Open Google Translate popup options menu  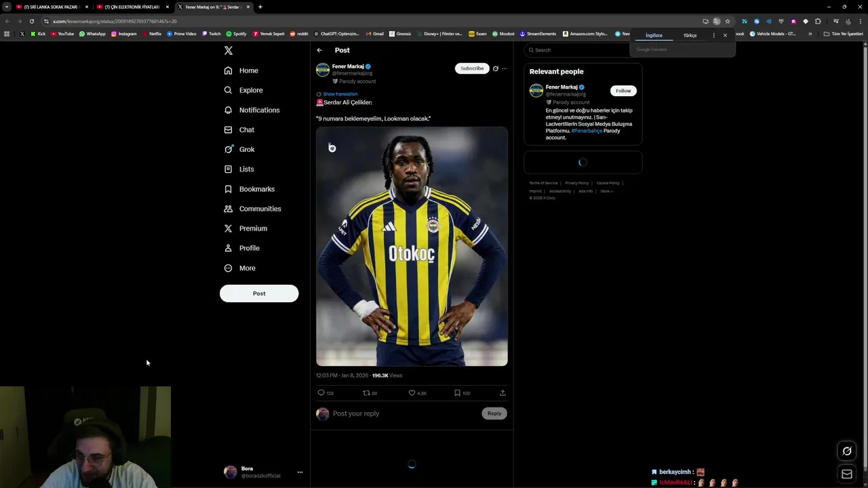[713, 35]
